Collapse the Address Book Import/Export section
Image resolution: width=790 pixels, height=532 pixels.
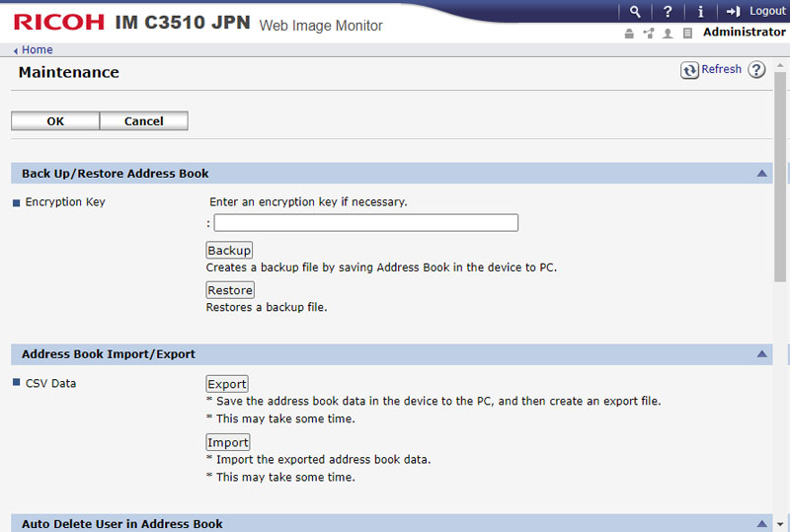click(x=761, y=353)
